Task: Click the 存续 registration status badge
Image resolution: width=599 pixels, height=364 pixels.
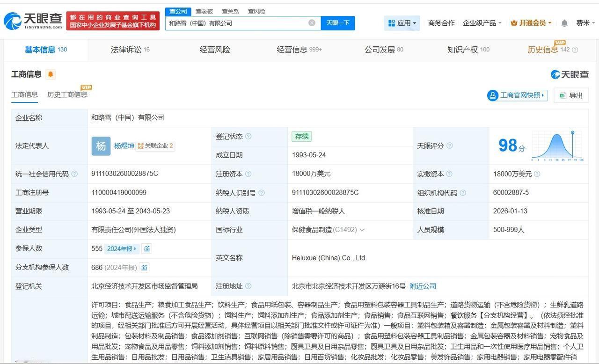Action: [x=301, y=137]
